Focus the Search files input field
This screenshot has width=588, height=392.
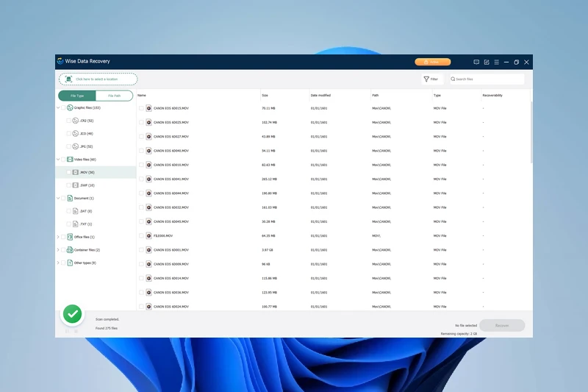click(x=487, y=79)
